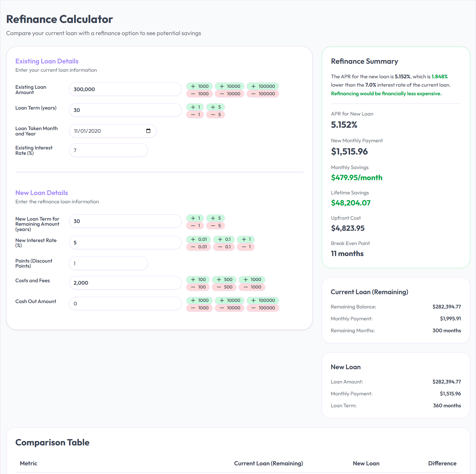Decrease Existing Loan Amount by 1000
The image size is (476, 474).
[x=199, y=93]
